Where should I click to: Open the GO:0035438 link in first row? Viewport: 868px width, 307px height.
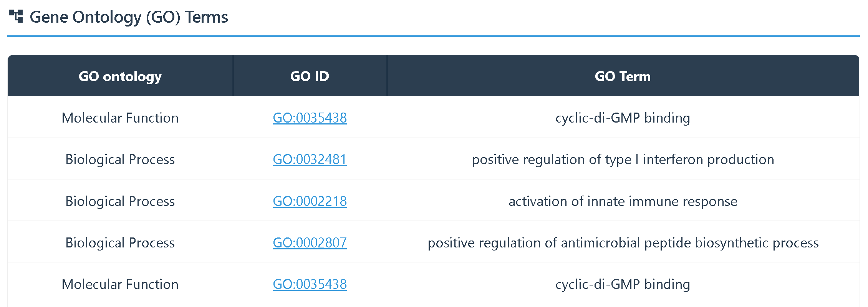310,118
